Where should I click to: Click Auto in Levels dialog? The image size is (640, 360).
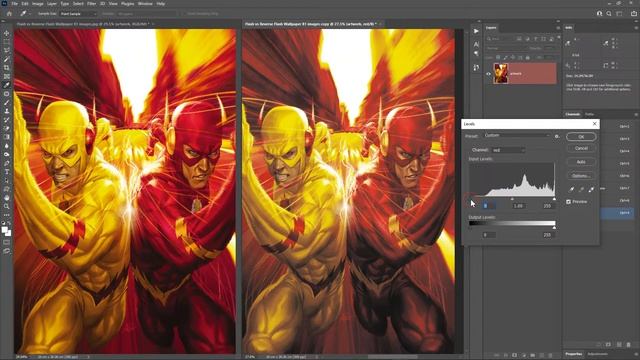pyautogui.click(x=581, y=162)
